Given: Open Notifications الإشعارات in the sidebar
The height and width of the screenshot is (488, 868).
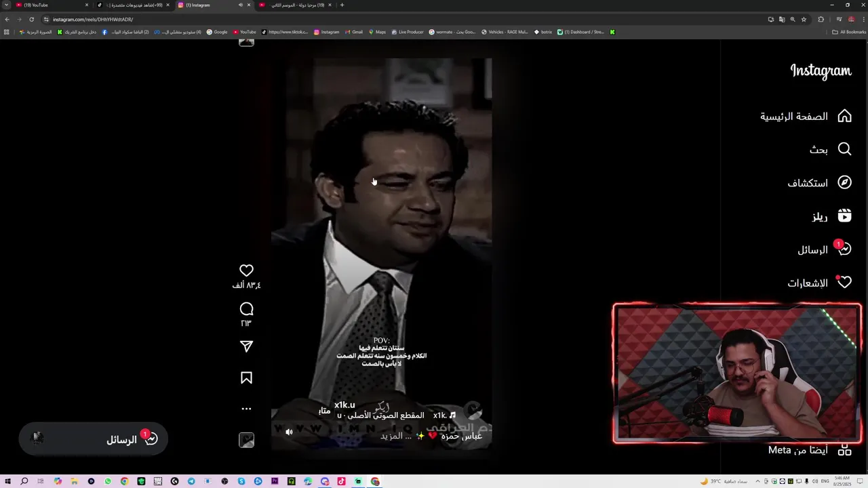Looking at the screenshot, I should point(819,283).
